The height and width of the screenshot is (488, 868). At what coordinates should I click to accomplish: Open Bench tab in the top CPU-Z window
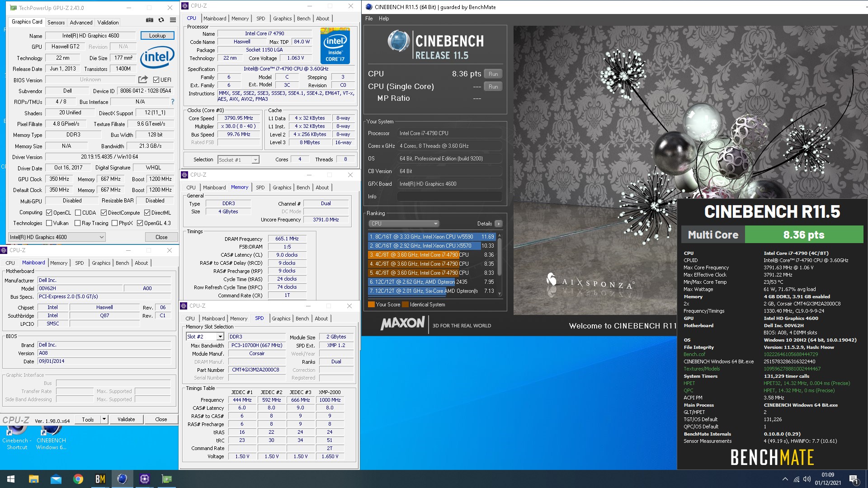[x=304, y=19]
